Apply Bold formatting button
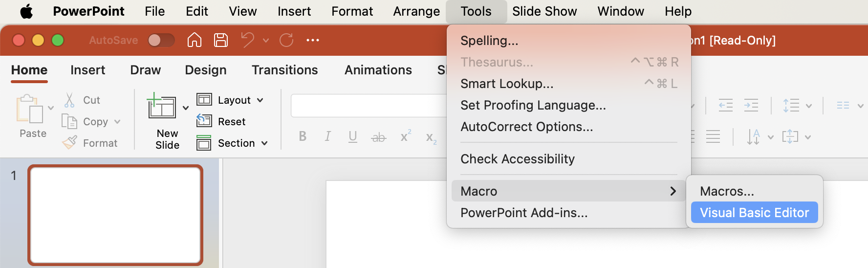The width and height of the screenshot is (868, 268). 303,137
